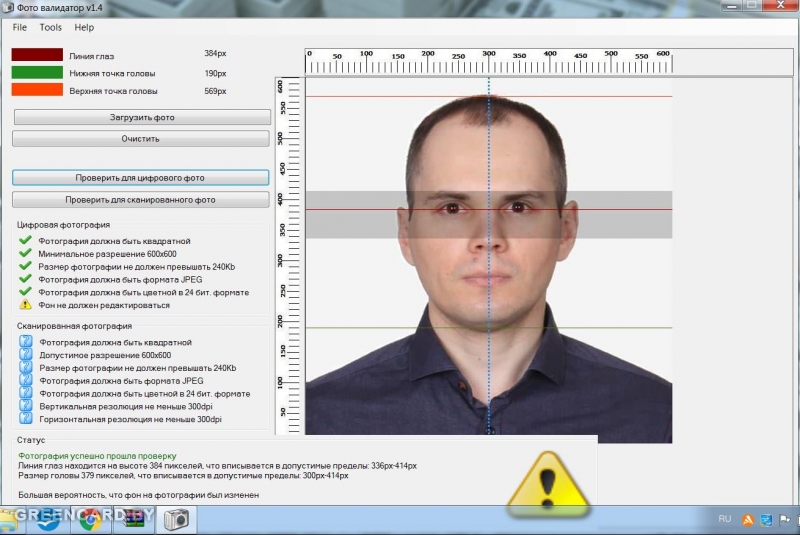800x535 pixels.
Task: Click the blue question icon beside "Допустимое разрешение 600x600"
Action: (26, 354)
